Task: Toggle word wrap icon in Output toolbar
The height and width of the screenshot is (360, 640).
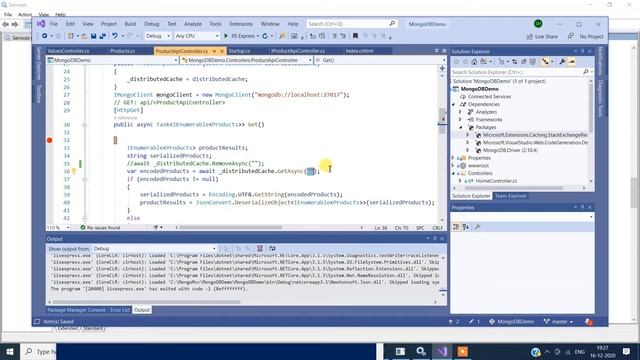Action: pos(272,248)
